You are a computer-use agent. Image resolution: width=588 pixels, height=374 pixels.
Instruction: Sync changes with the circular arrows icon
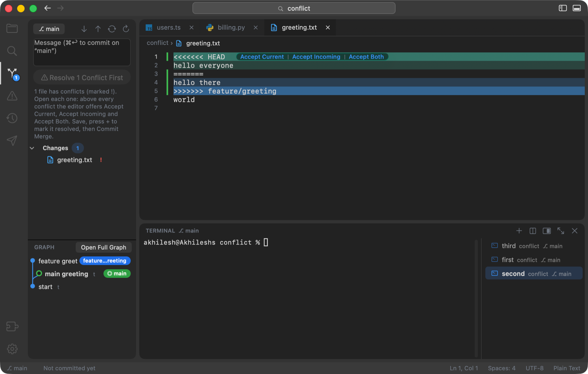pos(112,29)
